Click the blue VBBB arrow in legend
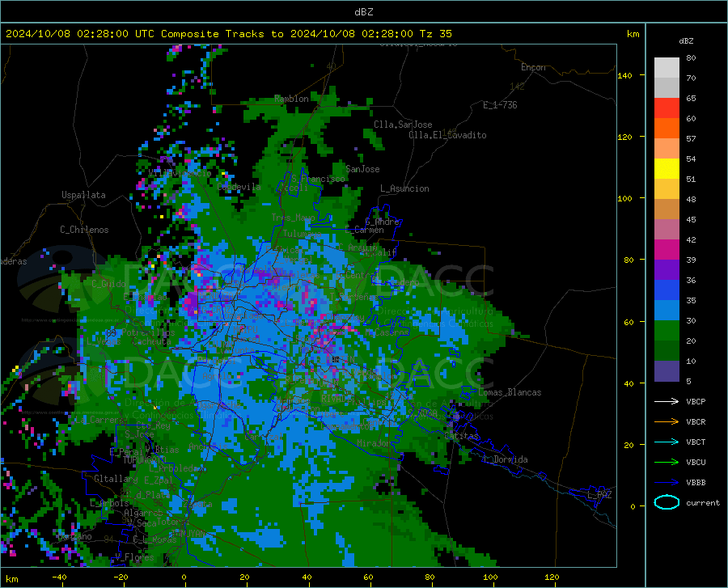The height and width of the screenshot is (588, 728). (667, 482)
